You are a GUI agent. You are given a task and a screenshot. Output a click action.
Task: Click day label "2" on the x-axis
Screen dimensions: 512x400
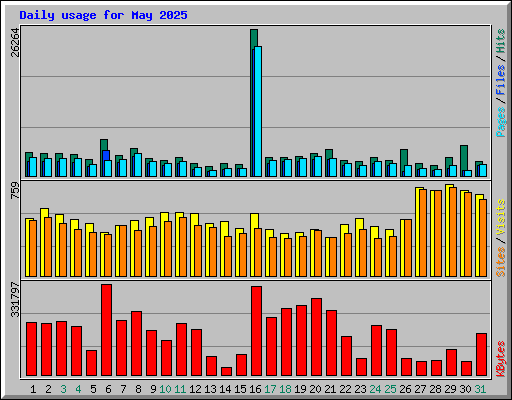48,389
